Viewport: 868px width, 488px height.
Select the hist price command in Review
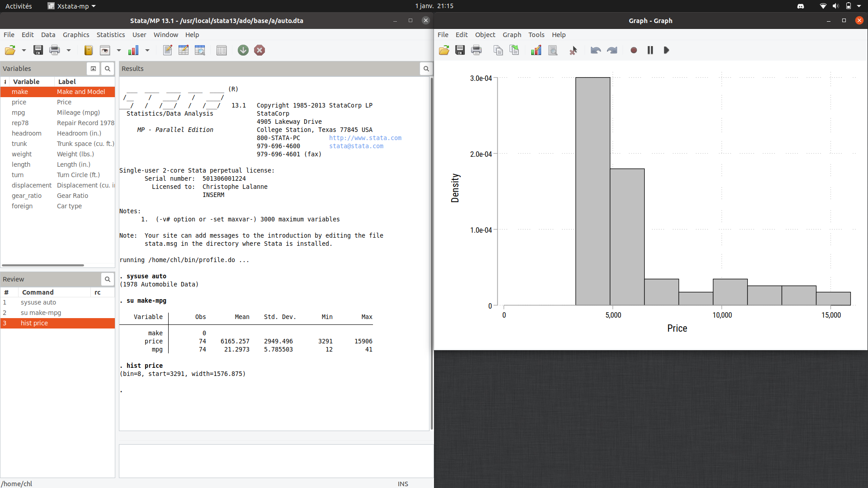[34, 323]
